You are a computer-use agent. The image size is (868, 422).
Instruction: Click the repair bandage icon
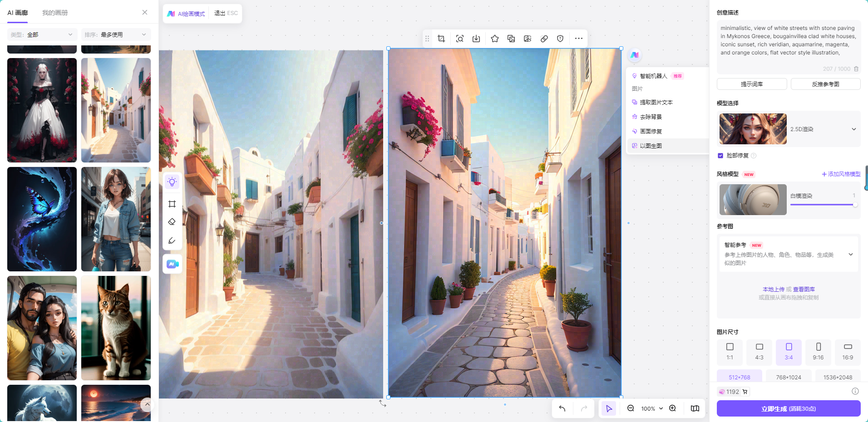click(x=544, y=39)
